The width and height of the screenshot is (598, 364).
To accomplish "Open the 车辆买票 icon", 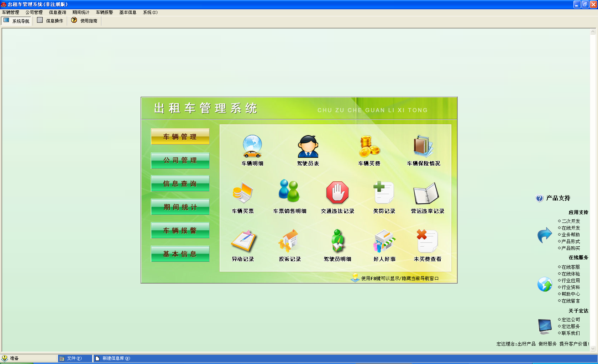I will tap(243, 193).
